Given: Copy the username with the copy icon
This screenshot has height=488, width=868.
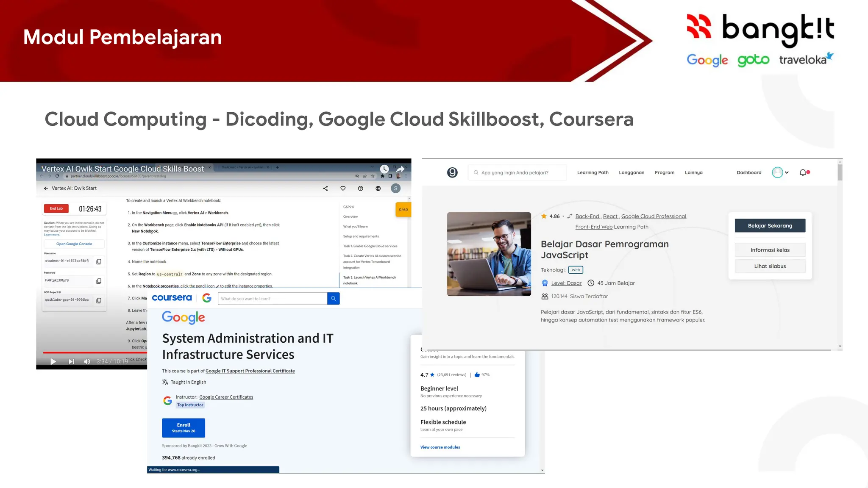Looking at the screenshot, I should pos(99,262).
